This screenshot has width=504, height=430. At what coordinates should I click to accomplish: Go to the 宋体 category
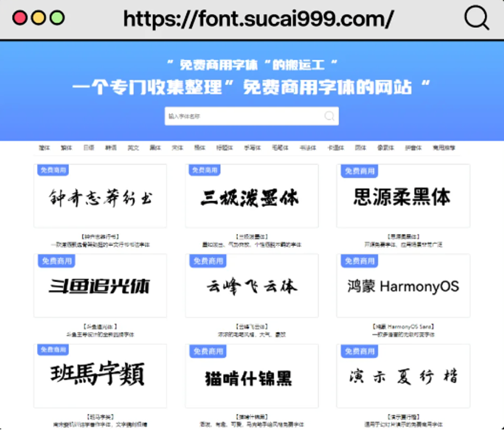point(177,148)
